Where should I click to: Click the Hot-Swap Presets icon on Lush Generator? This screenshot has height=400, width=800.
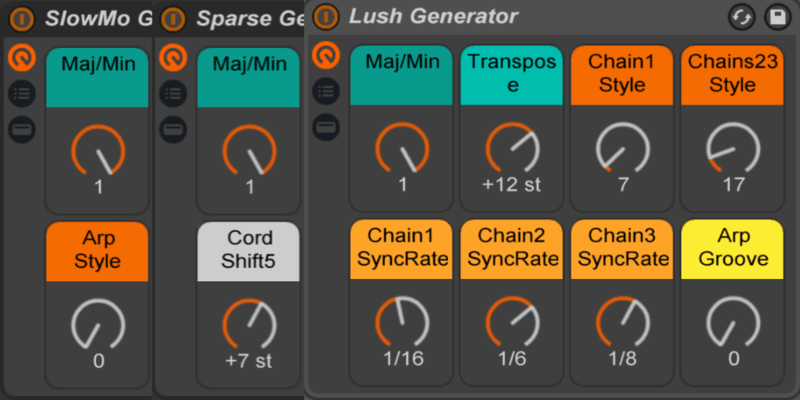(x=741, y=17)
